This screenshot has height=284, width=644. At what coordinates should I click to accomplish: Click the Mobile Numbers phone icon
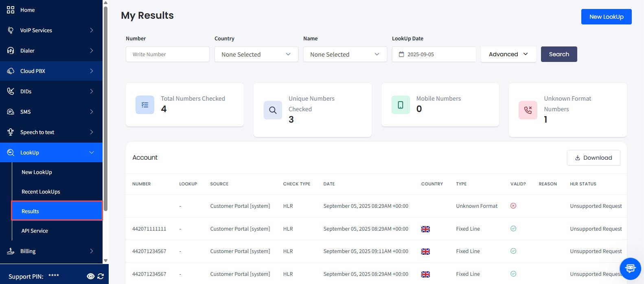click(401, 105)
